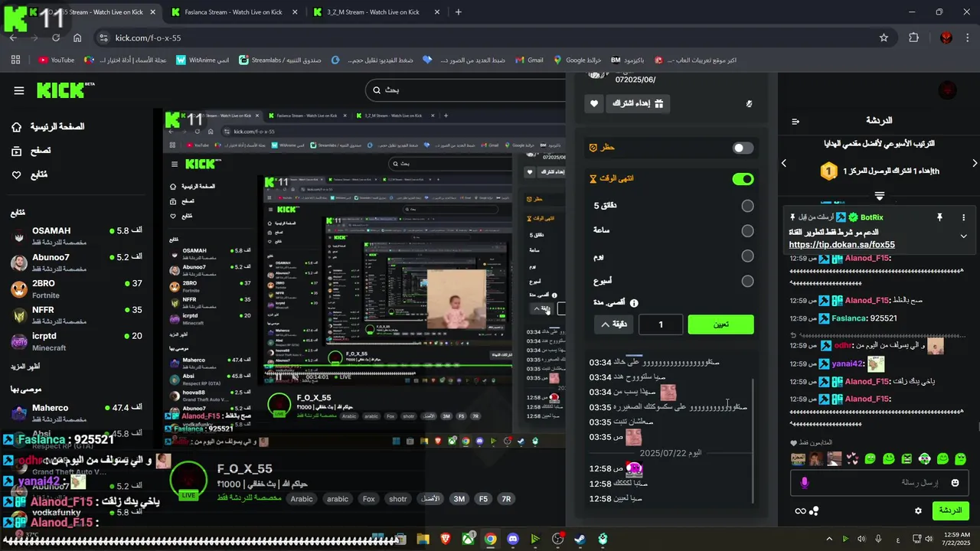Click the infinity icon below chat input
The height and width of the screenshot is (551, 980).
click(800, 511)
